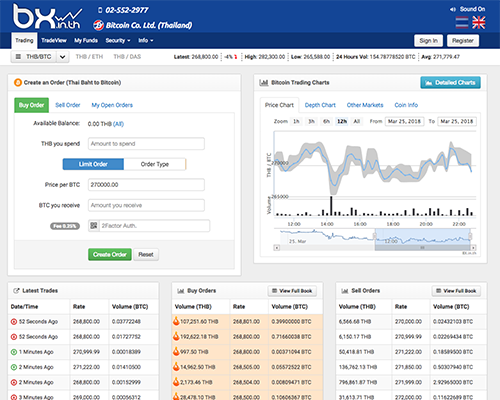Click the chart icon beside Bitcoin Trading Charts

[x=264, y=82]
